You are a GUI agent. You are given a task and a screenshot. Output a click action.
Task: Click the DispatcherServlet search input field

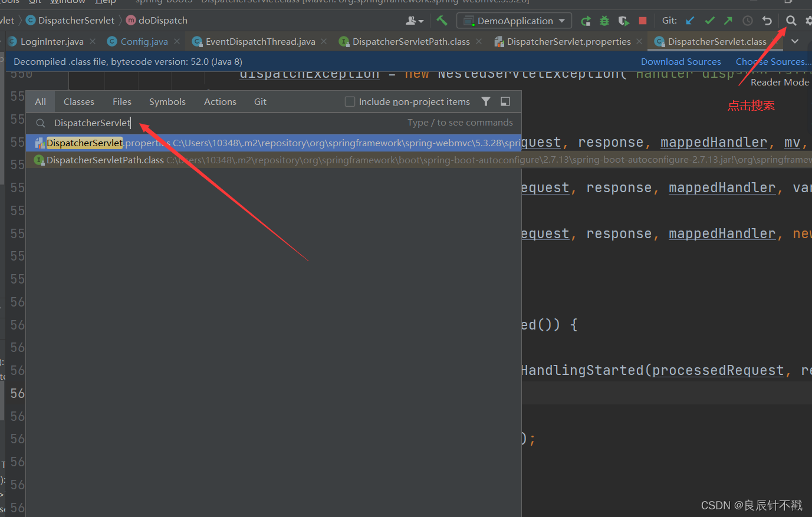[274, 123]
